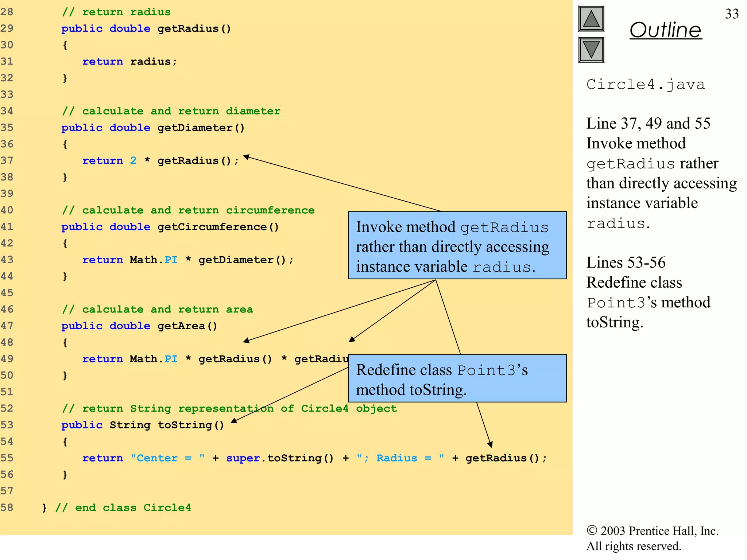Click the down arrow navigation icon
The image size is (747, 560).
(x=591, y=50)
